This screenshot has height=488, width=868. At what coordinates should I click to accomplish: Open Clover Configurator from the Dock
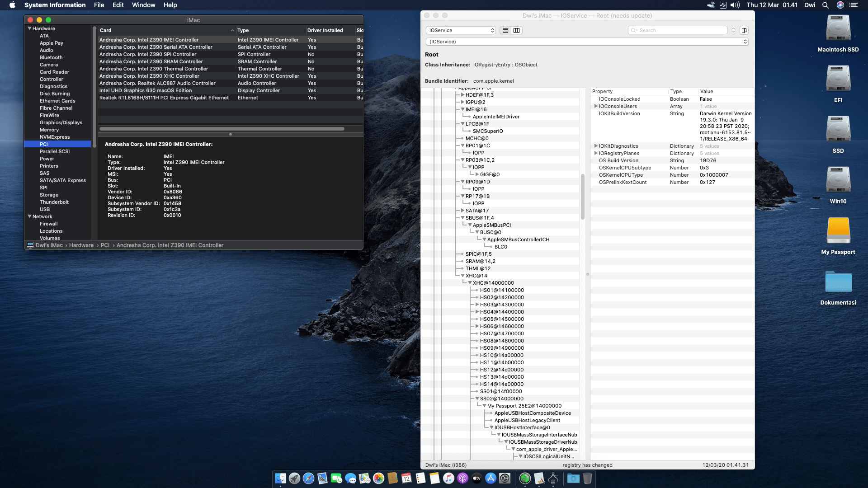(x=525, y=478)
